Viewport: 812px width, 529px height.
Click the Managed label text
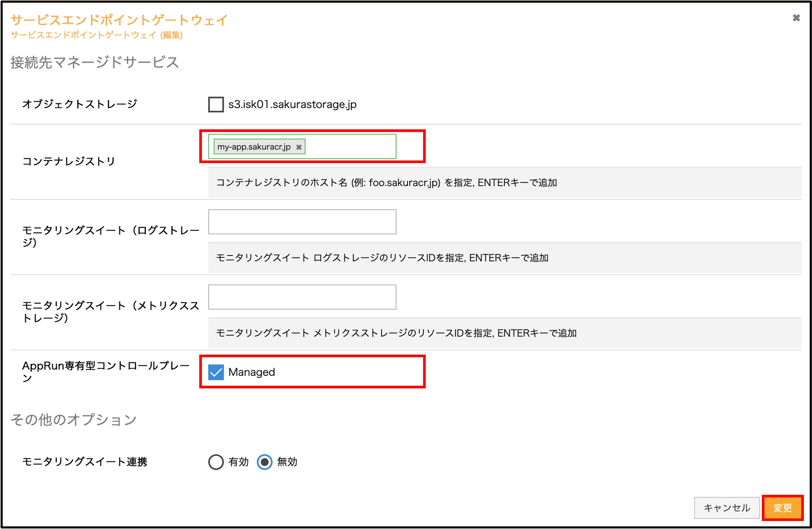pyautogui.click(x=251, y=372)
